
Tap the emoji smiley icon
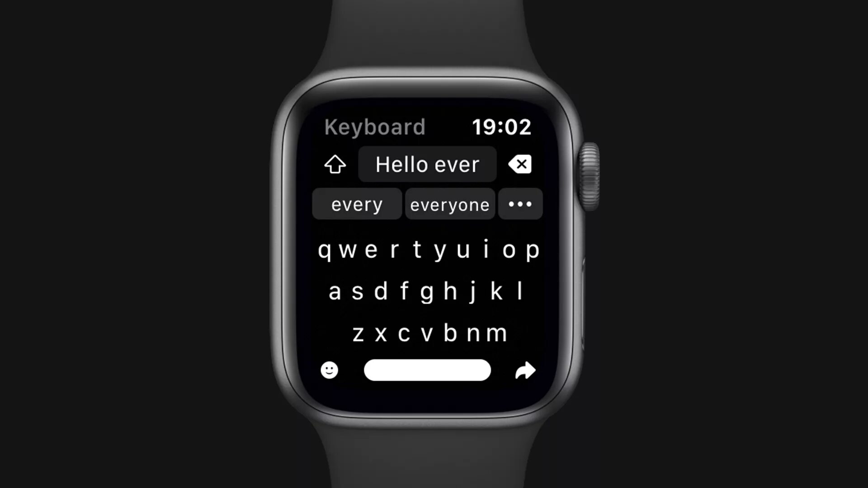point(329,370)
